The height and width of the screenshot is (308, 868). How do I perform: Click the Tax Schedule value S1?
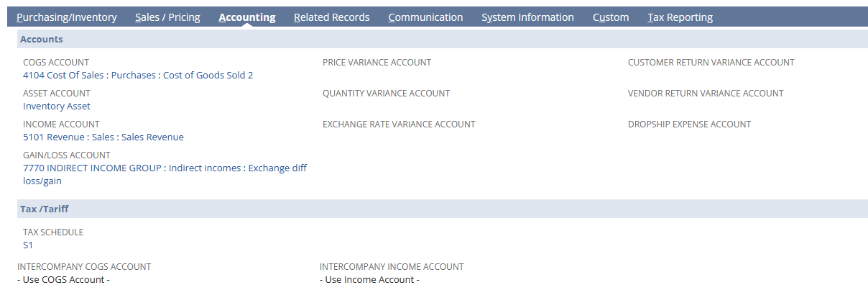point(28,245)
